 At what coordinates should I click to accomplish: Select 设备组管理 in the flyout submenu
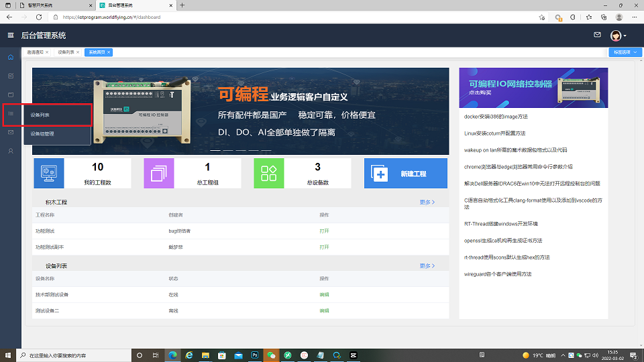click(58, 134)
